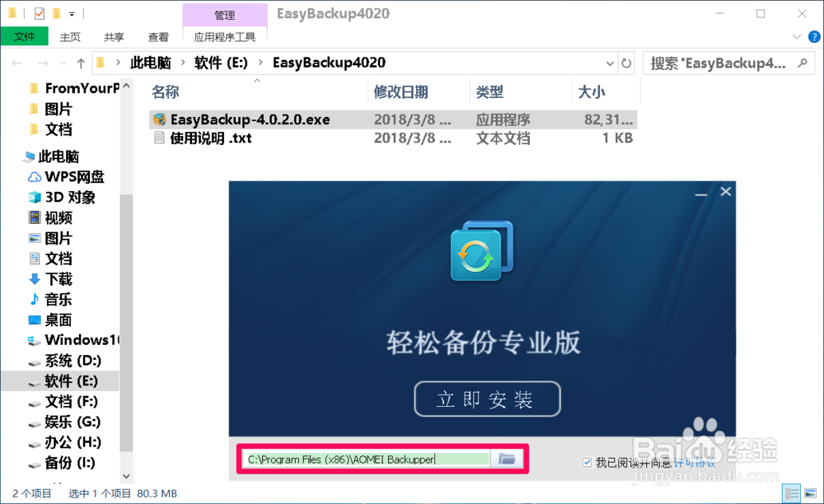The width and height of the screenshot is (824, 504).
Task: Click into the install path input field
Action: pyautogui.click(x=367, y=459)
